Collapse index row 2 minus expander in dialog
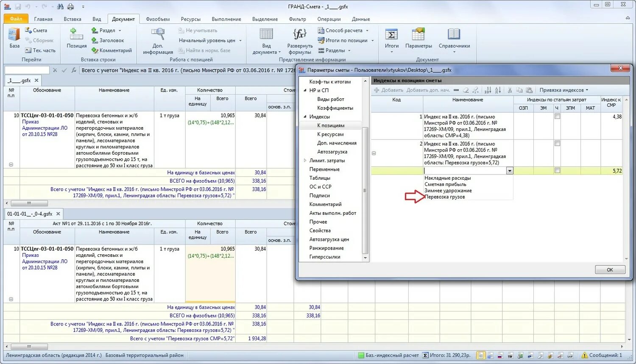Image resolution: width=636 pixels, height=364 pixels. pyautogui.click(x=374, y=153)
